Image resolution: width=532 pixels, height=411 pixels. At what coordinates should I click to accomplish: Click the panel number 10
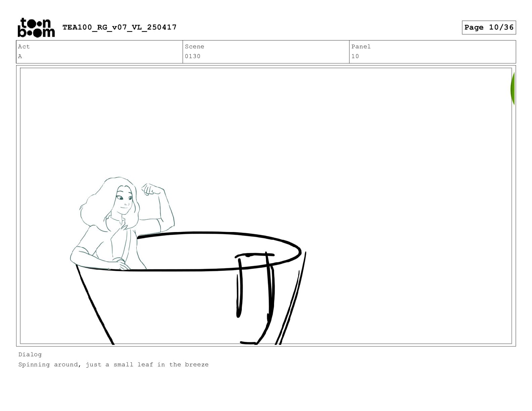pos(355,56)
